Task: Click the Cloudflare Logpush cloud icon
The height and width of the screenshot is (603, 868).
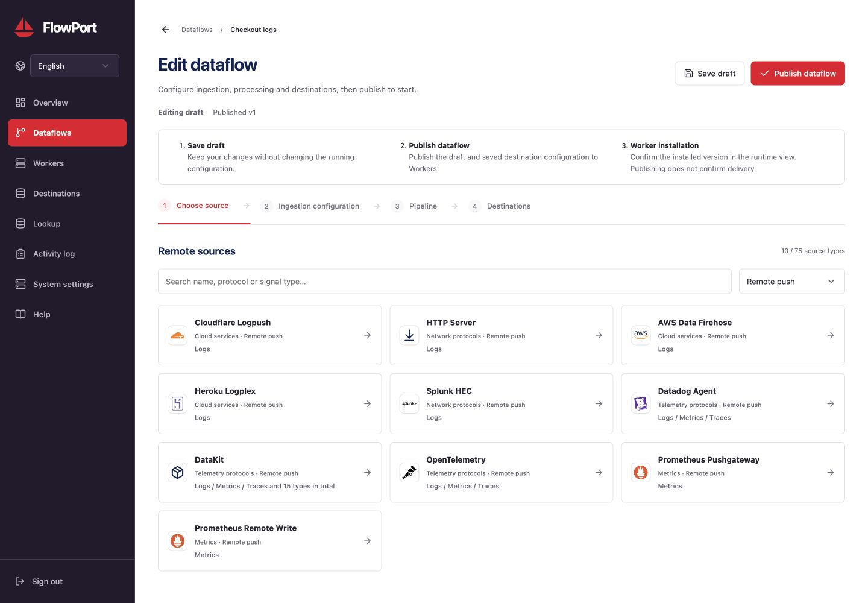Action: click(x=178, y=335)
